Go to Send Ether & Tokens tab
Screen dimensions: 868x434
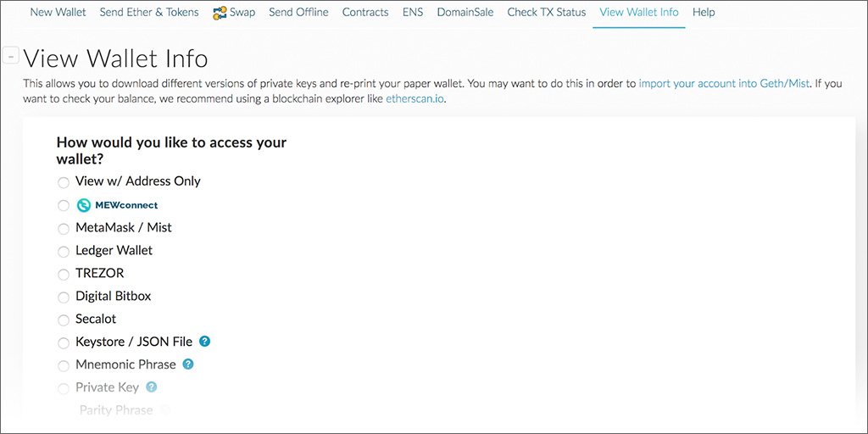(149, 12)
